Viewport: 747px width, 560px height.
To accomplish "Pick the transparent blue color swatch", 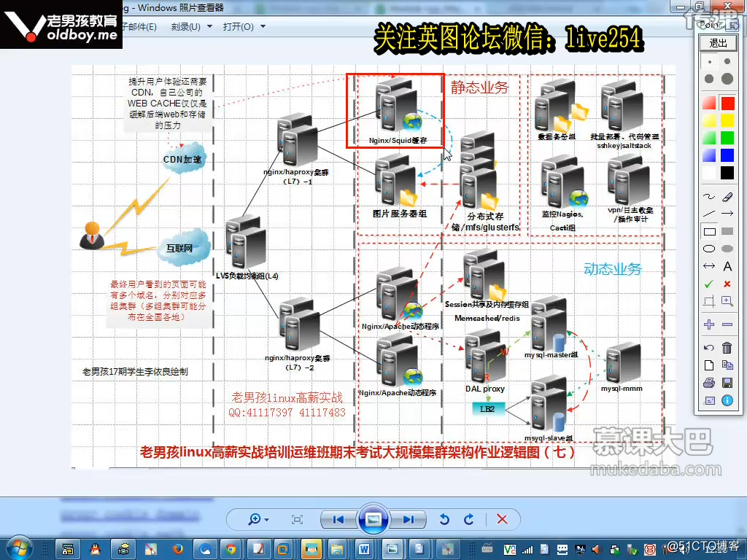I will (709, 155).
